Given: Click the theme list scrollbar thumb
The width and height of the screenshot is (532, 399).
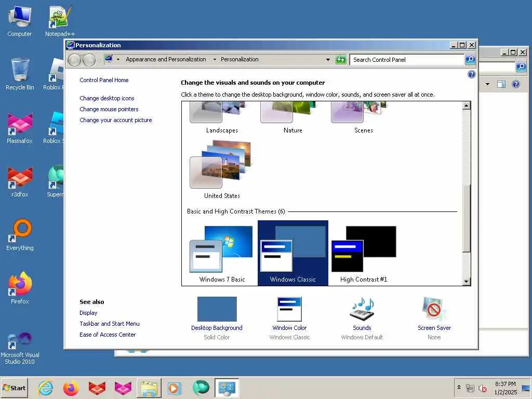Looking at the screenshot, I should point(466,219).
